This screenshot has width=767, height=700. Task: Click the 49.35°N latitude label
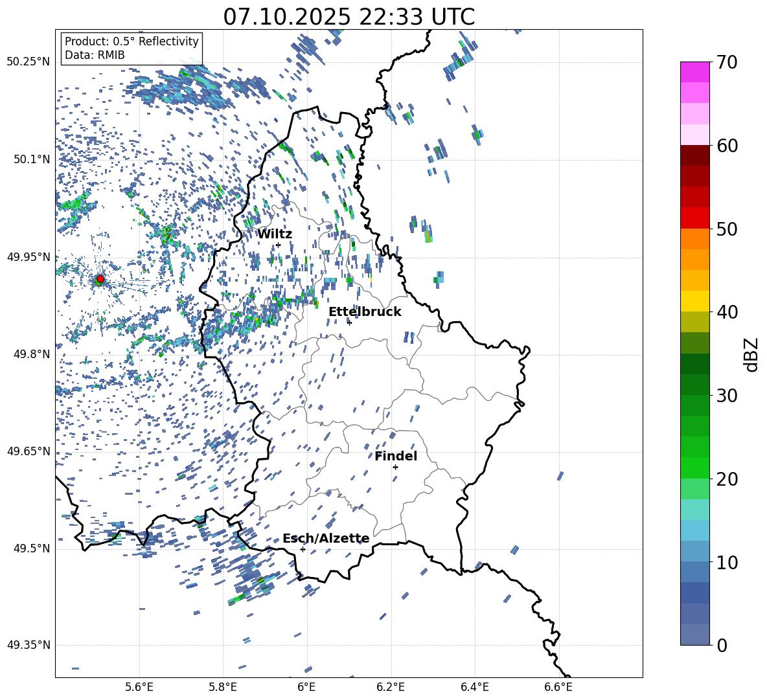click(29, 645)
